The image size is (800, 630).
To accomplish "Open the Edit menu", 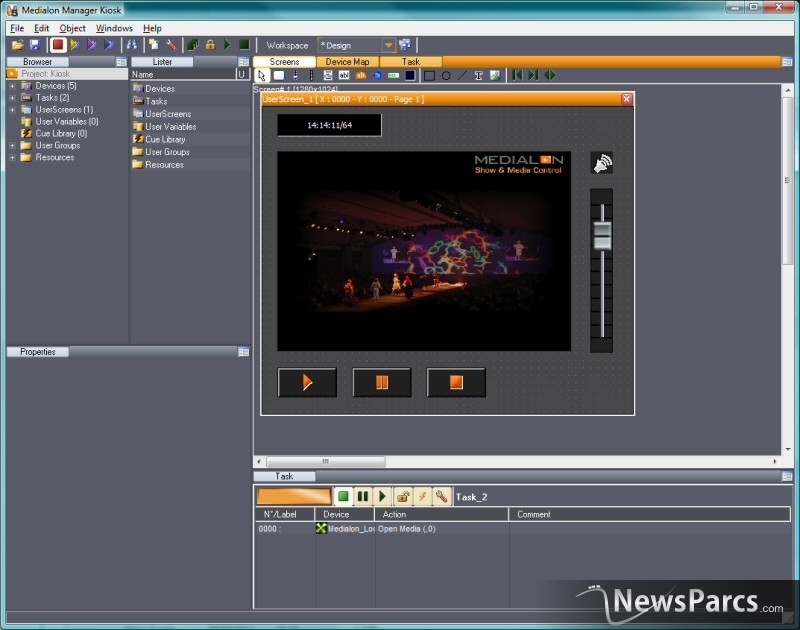I will coord(41,28).
